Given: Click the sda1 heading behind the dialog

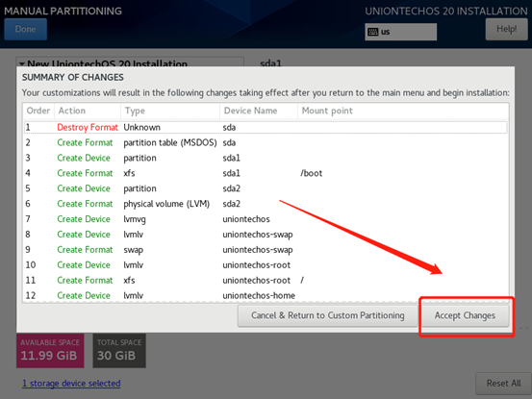Looking at the screenshot, I should (270, 63).
